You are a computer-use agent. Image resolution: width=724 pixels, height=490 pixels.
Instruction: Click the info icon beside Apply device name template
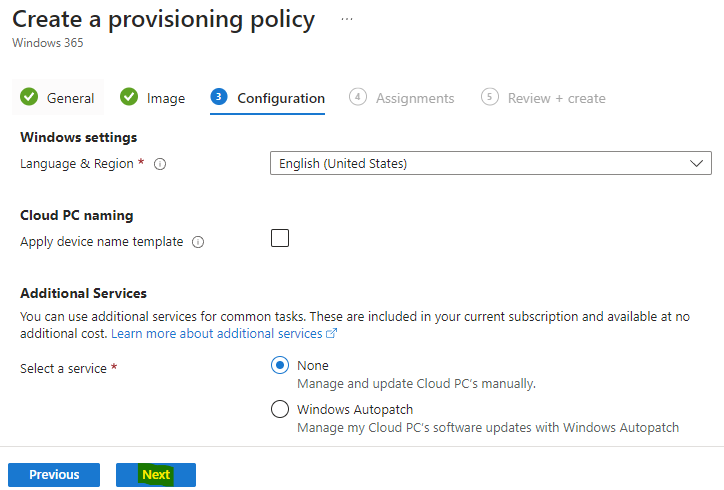(198, 242)
